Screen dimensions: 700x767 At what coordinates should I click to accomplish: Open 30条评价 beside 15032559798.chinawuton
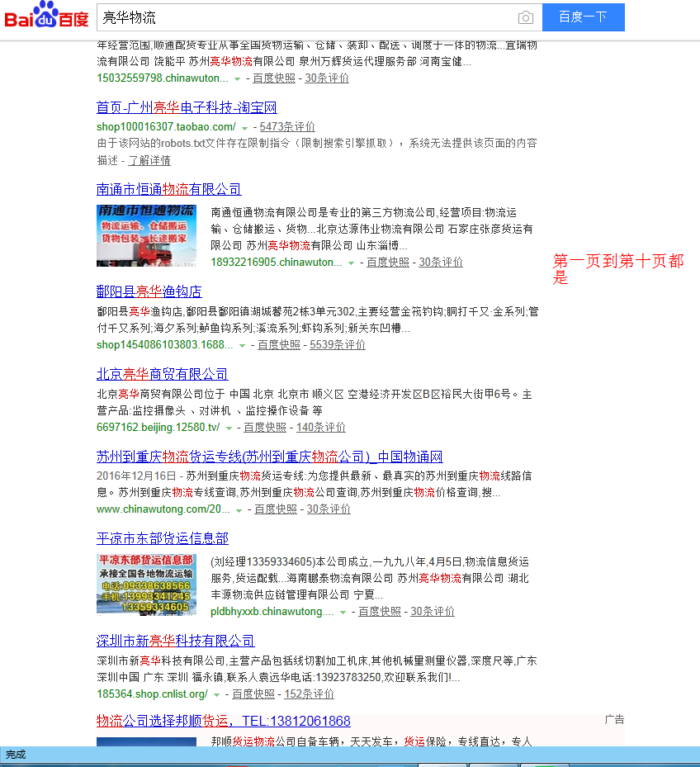click(327, 78)
